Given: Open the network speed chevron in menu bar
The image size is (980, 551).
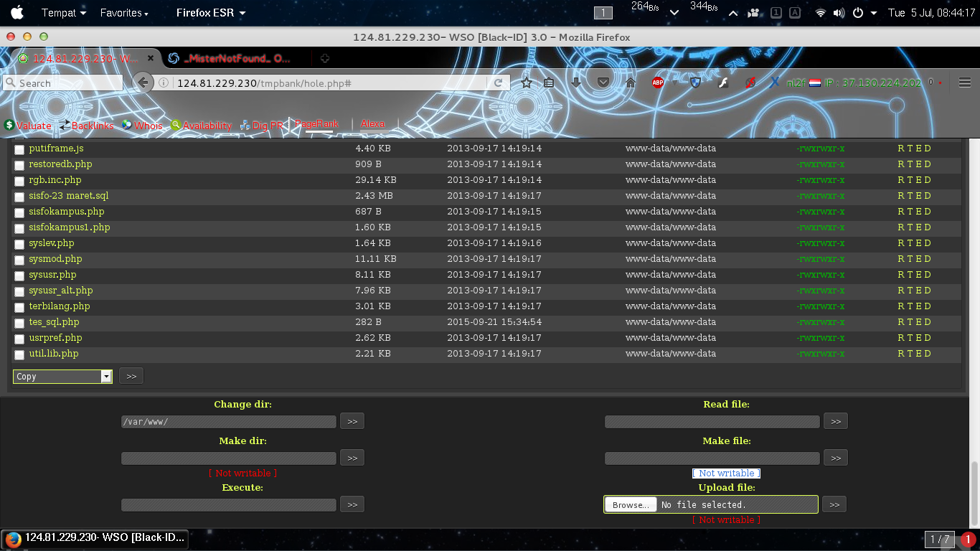Looking at the screenshot, I should pyautogui.click(x=673, y=12).
